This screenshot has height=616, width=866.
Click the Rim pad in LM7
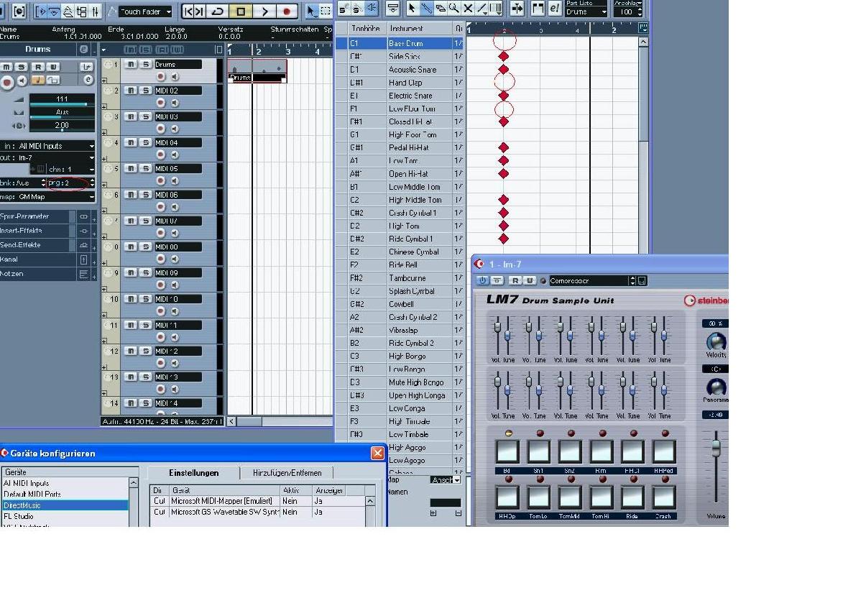(602, 451)
